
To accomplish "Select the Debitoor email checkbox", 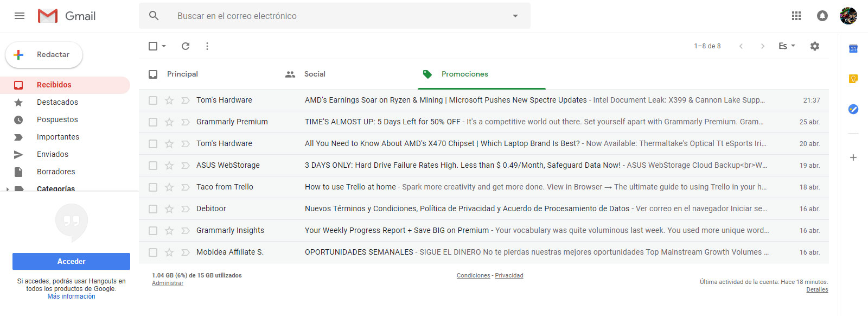I will tap(153, 209).
